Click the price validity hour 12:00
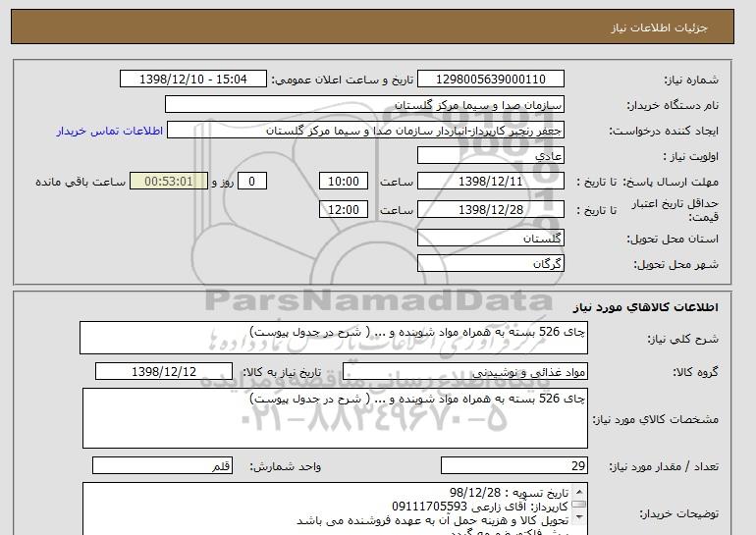The width and height of the screenshot is (756, 535). click(344, 210)
